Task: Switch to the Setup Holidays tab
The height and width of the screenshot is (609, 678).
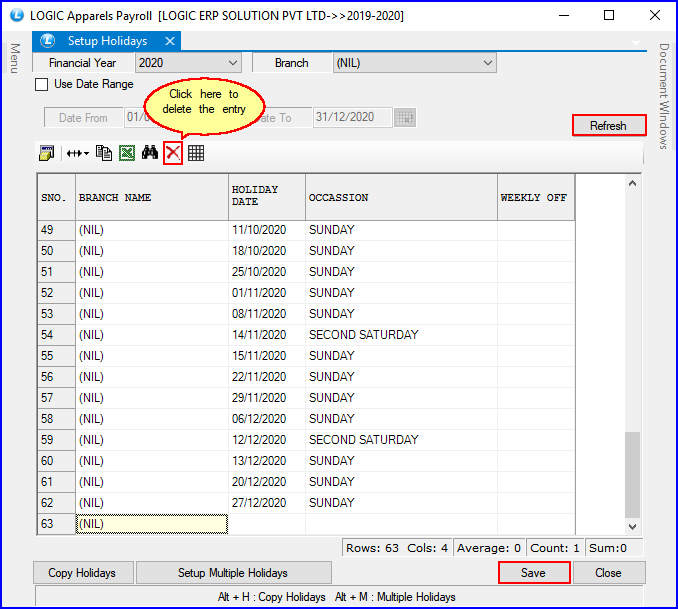Action: pyautogui.click(x=107, y=41)
